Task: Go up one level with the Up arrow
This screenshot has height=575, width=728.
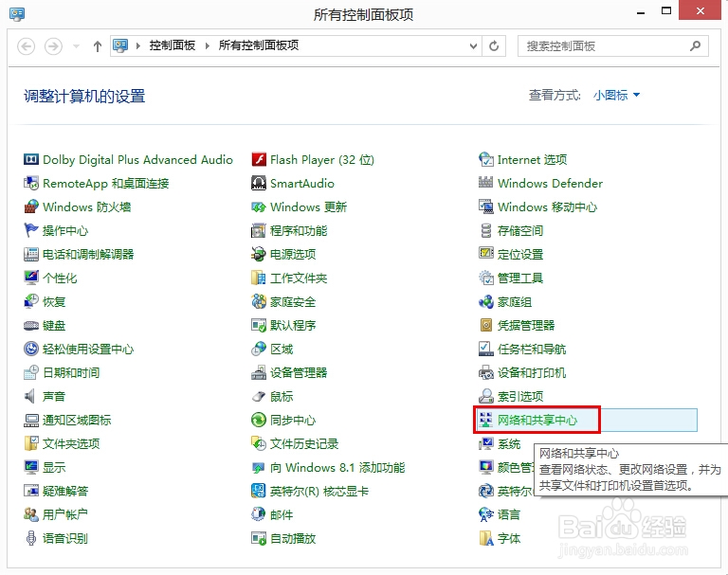Action: [x=97, y=46]
